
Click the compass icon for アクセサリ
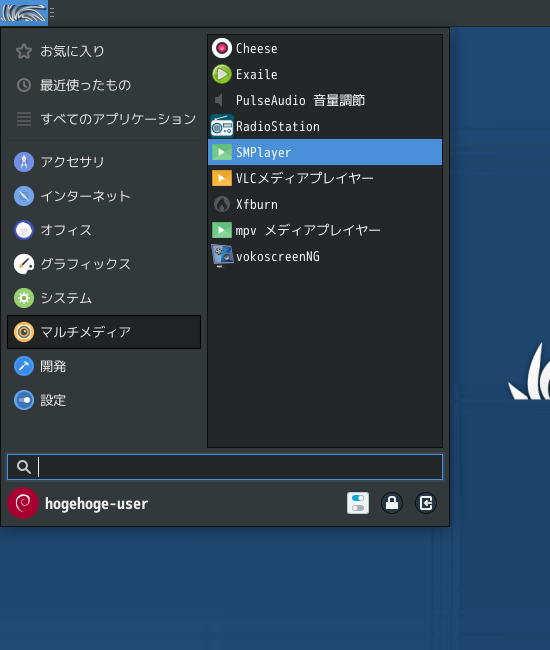pos(24,162)
